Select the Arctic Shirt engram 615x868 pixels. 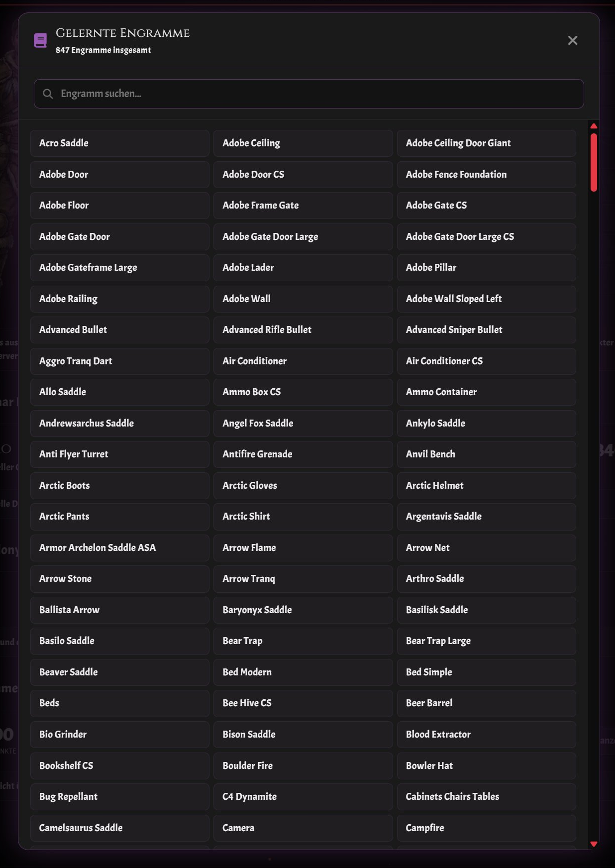tap(303, 517)
